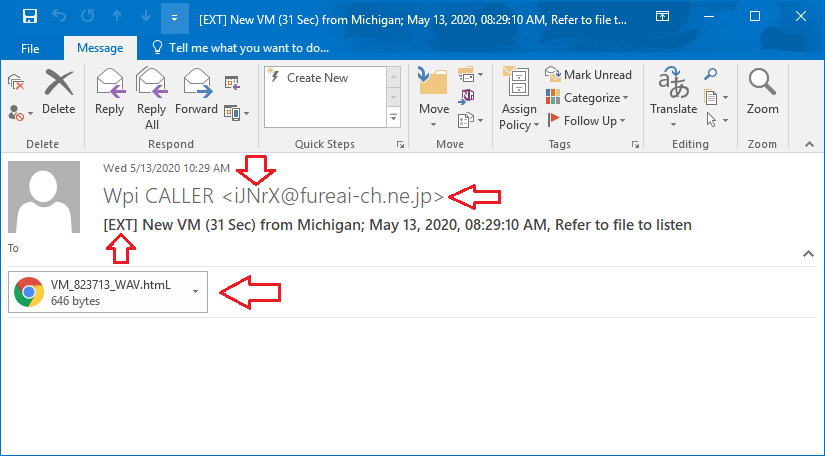
Task: Open the Follow Up flag menu
Action: tap(586, 120)
